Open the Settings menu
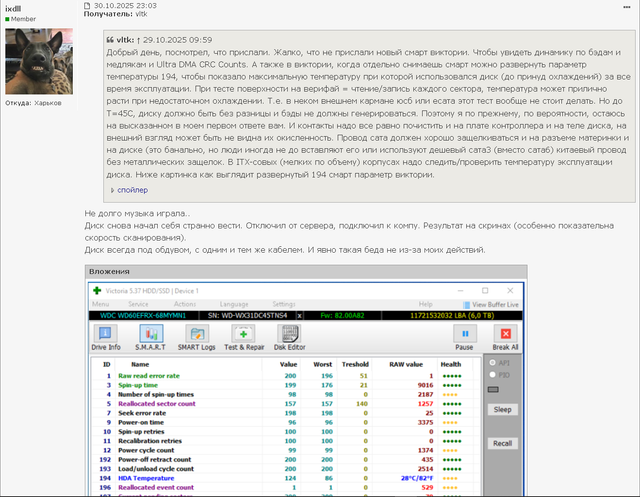This screenshot has width=640, height=497. pyautogui.click(x=284, y=304)
